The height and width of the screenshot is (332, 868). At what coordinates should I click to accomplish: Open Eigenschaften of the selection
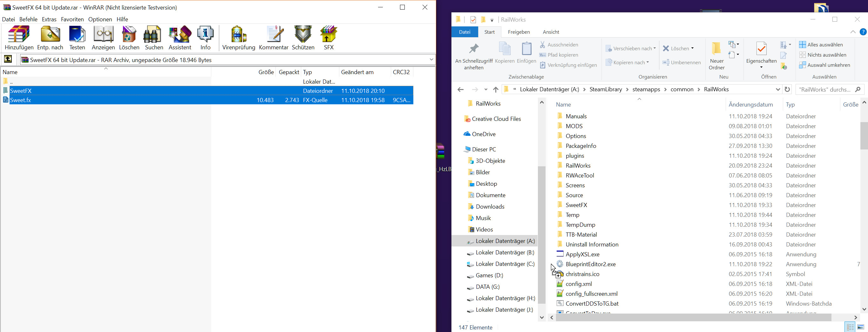click(761, 53)
